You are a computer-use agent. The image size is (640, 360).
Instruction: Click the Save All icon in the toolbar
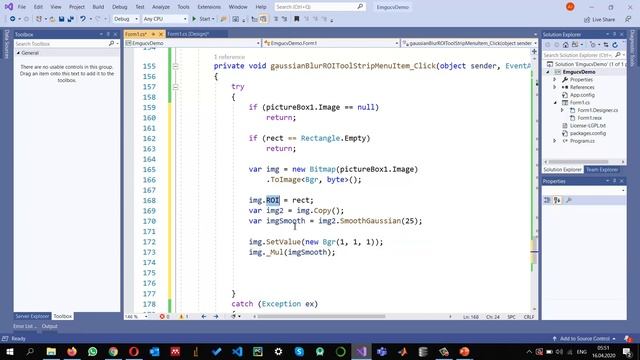70,19
